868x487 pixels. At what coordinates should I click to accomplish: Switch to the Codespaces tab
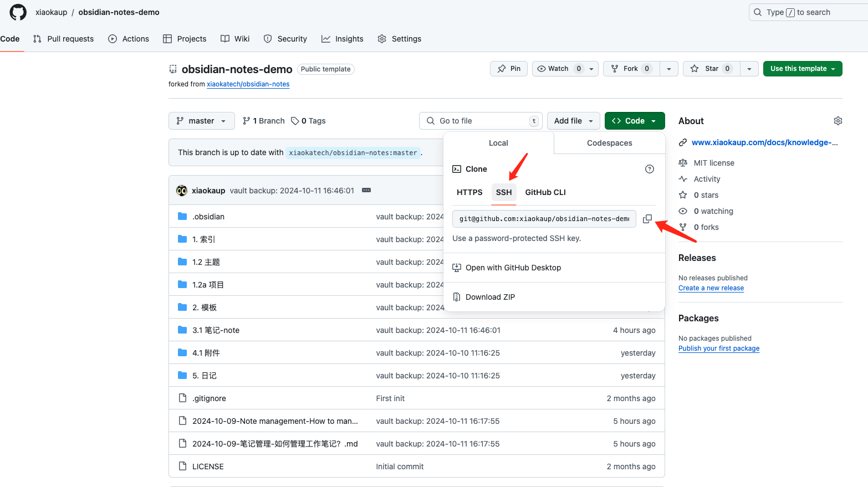pyautogui.click(x=610, y=143)
